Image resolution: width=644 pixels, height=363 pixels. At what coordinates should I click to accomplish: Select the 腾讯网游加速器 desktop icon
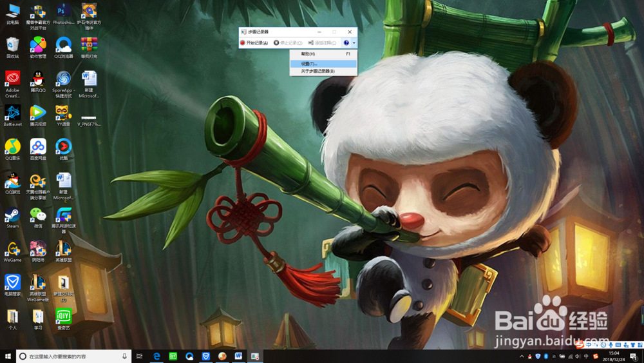(x=63, y=221)
